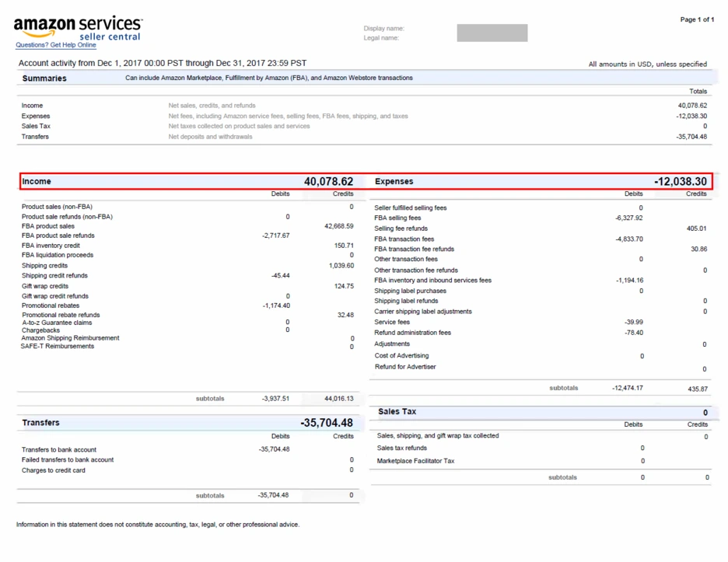Select the Charges to credit card label

(54, 470)
